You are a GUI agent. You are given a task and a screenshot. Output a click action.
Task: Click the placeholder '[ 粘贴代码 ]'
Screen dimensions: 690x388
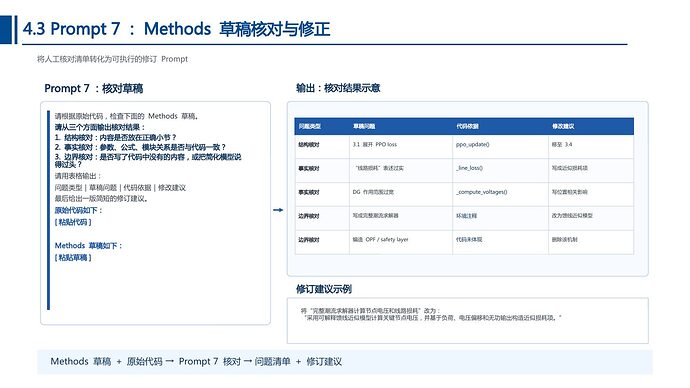pos(73,222)
